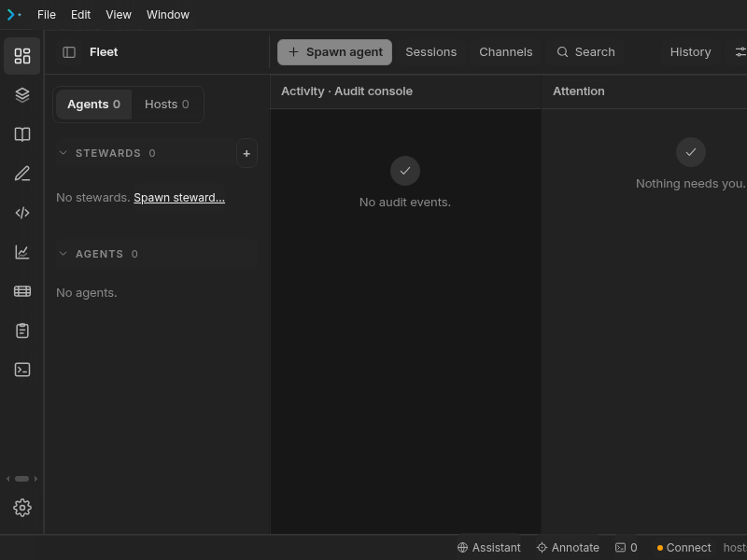The height and width of the screenshot is (560, 747).
Task: Open the Window menu
Action: pos(168,15)
